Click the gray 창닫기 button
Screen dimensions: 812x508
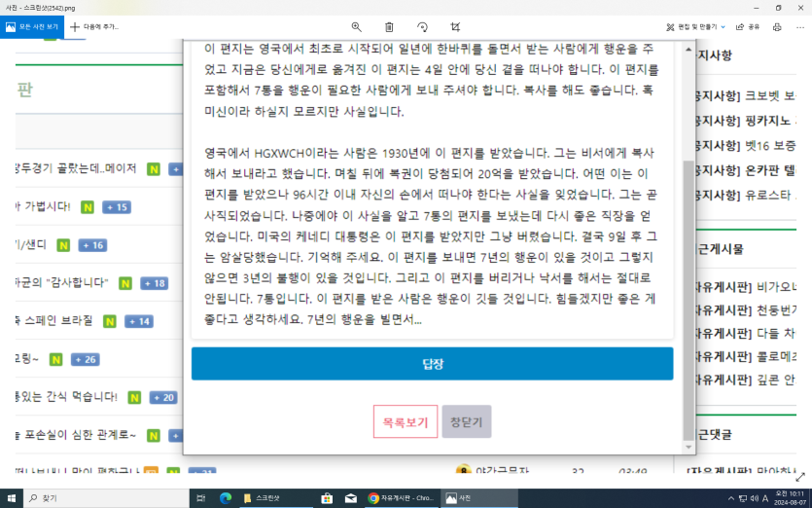click(x=467, y=422)
